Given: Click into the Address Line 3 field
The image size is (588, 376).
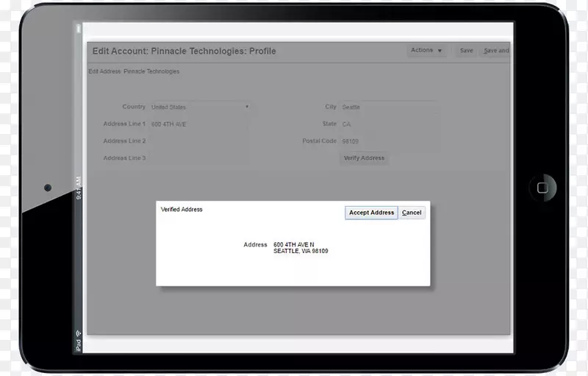Looking at the screenshot, I should [200, 158].
